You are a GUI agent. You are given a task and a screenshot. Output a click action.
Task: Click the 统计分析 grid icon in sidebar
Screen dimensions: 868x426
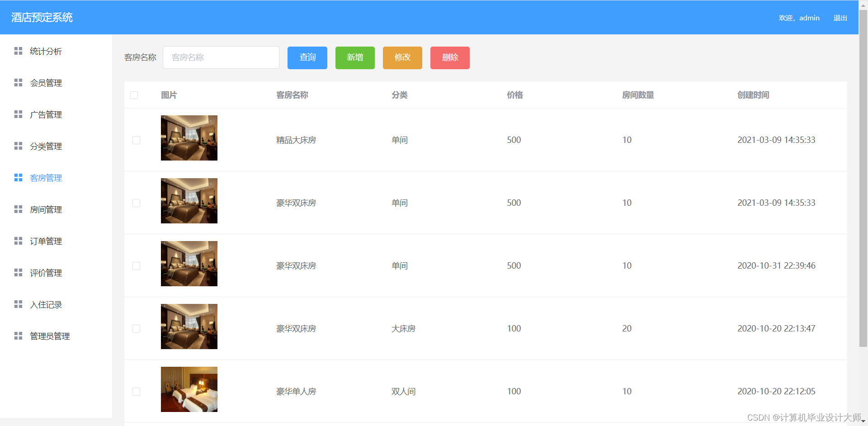(x=18, y=51)
